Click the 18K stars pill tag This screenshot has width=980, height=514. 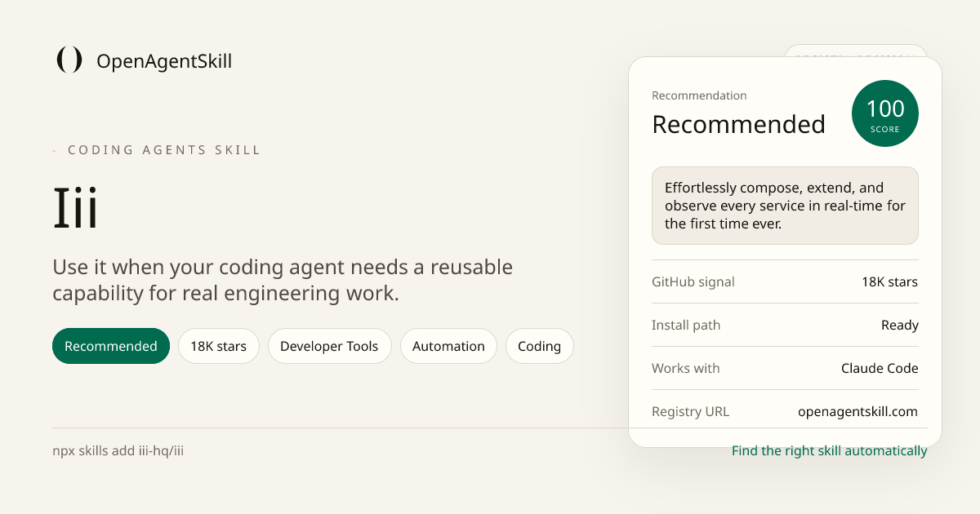coord(218,346)
